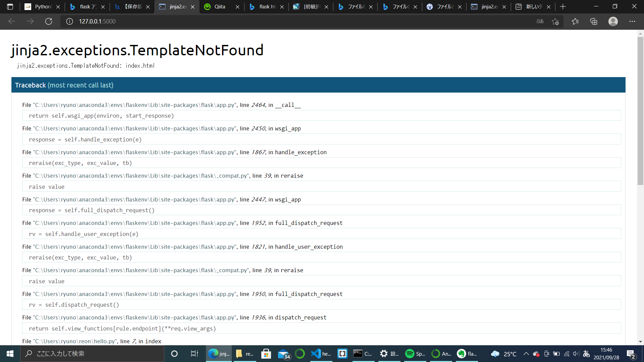Open the Collections icon
This screenshot has width=644, height=362.
pos(594,21)
